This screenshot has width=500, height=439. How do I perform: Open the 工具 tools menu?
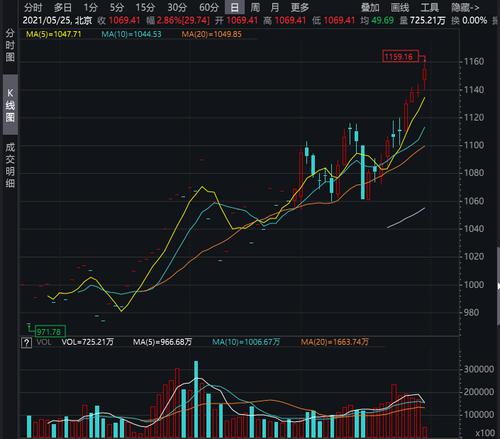pyautogui.click(x=430, y=7)
